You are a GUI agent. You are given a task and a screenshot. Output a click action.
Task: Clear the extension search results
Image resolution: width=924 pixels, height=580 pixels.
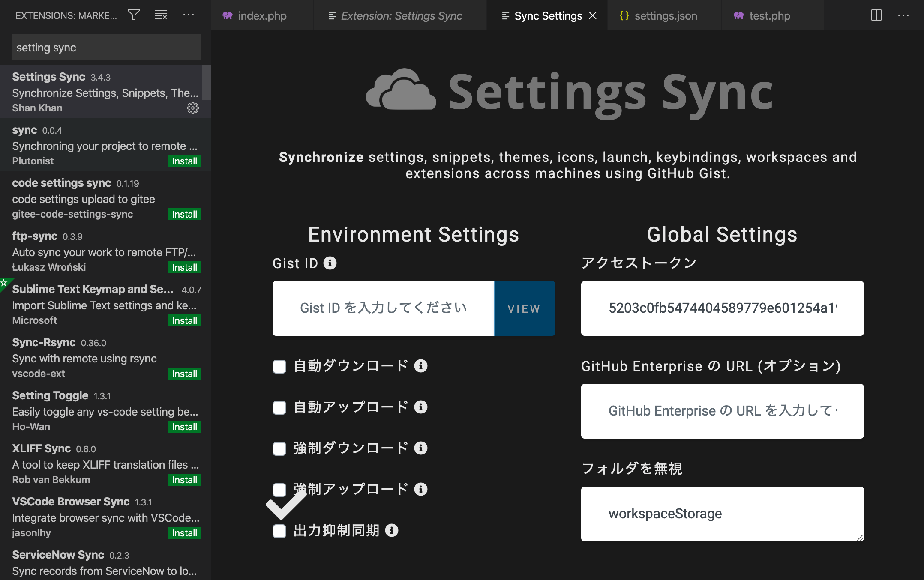(161, 15)
